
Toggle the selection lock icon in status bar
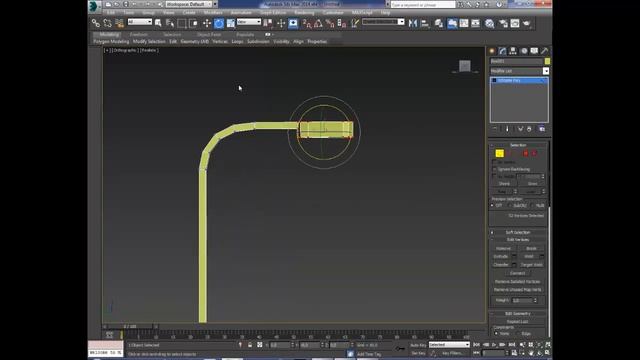click(x=250, y=345)
